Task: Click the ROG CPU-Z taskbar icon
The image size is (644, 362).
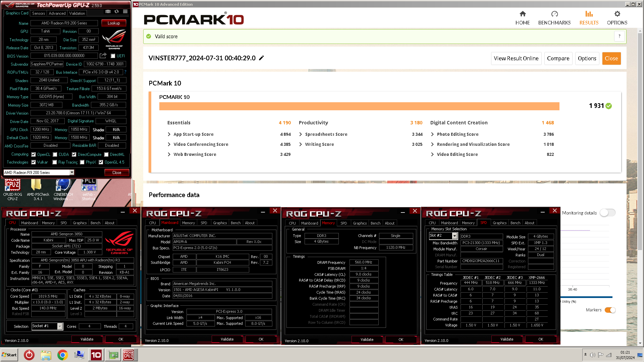Action: click(128, 355)
